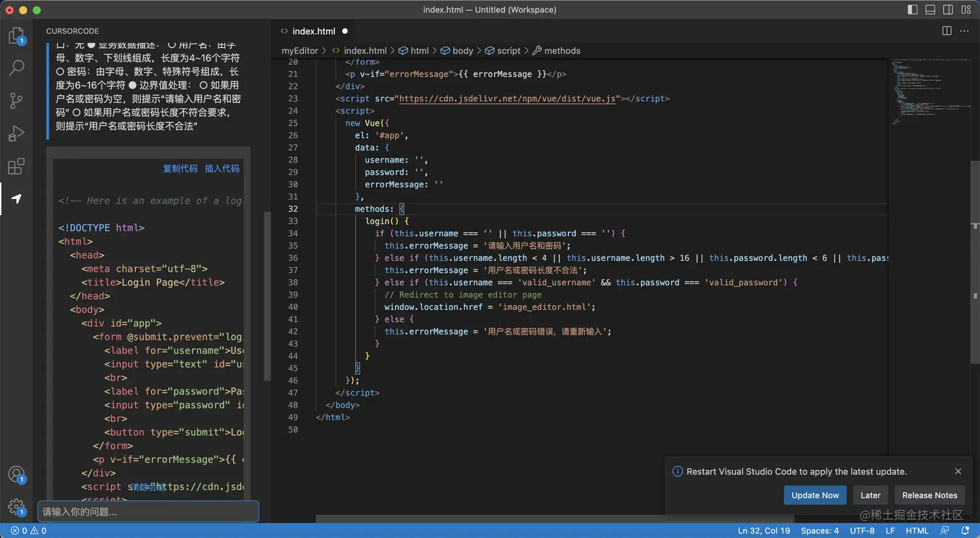Viewport: 980px width, 538px height.
Task: Click index.html breadcrumb item
Action: coord(359,51)
